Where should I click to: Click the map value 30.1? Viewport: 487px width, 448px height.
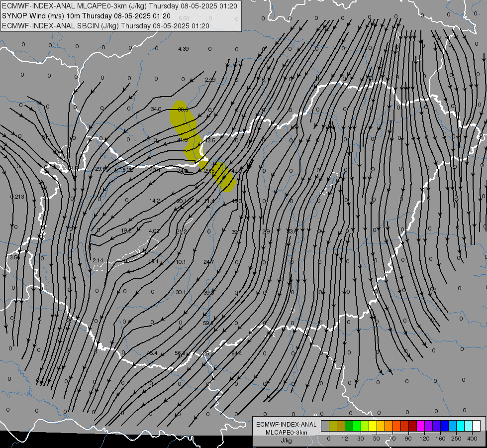pos(181,292)
